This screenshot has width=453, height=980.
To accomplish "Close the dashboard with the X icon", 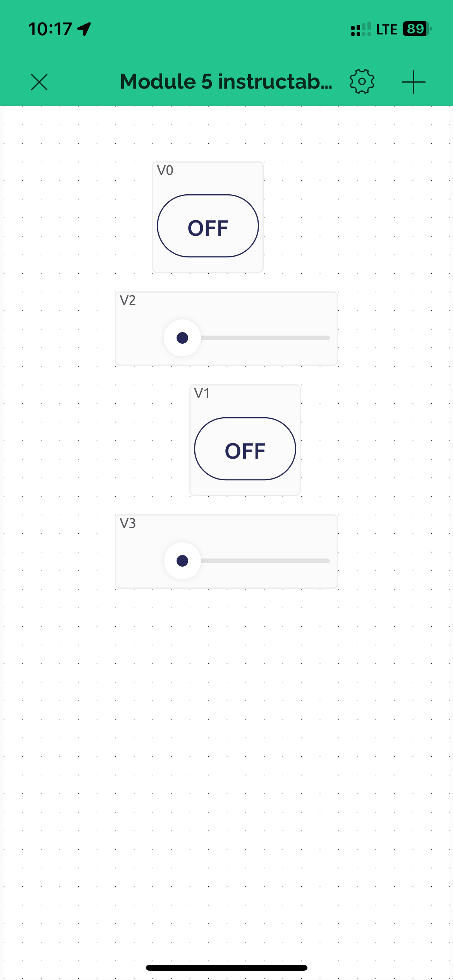I will click(x=39, y=82).
